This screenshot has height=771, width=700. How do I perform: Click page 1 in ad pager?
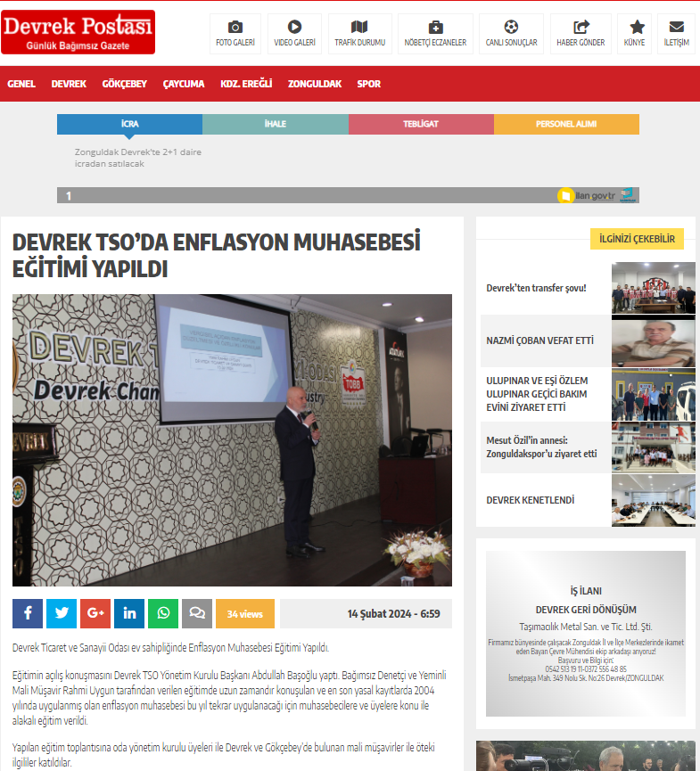pyautogui.click(x=69, y=196)
